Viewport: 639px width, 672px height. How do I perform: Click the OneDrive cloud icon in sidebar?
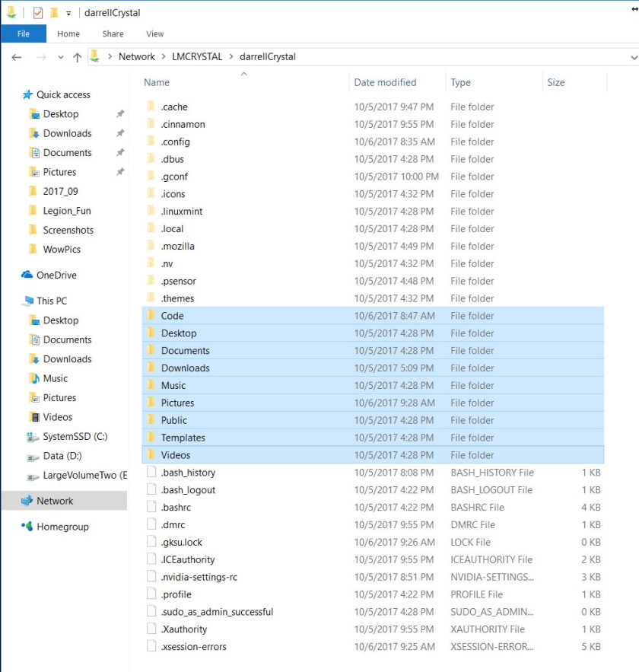point(27,275)
